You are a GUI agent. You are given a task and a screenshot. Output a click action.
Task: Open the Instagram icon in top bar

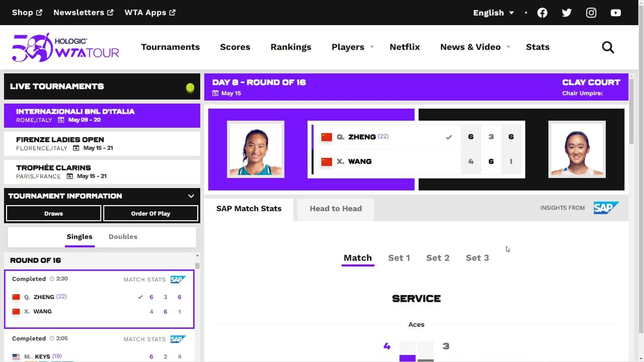point(591,13)
